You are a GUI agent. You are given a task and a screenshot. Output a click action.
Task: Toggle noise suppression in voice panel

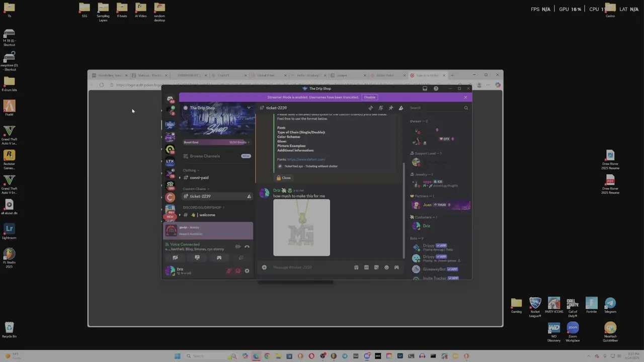click(237, 247)
